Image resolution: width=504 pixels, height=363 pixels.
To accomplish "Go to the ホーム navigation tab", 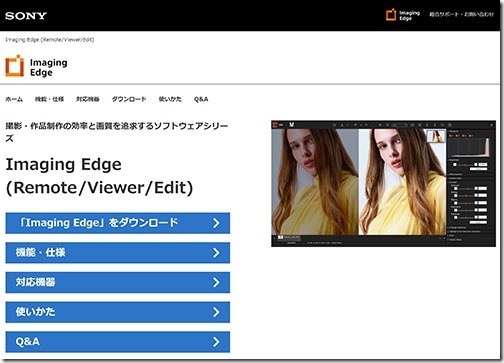I will coord(14,99).
